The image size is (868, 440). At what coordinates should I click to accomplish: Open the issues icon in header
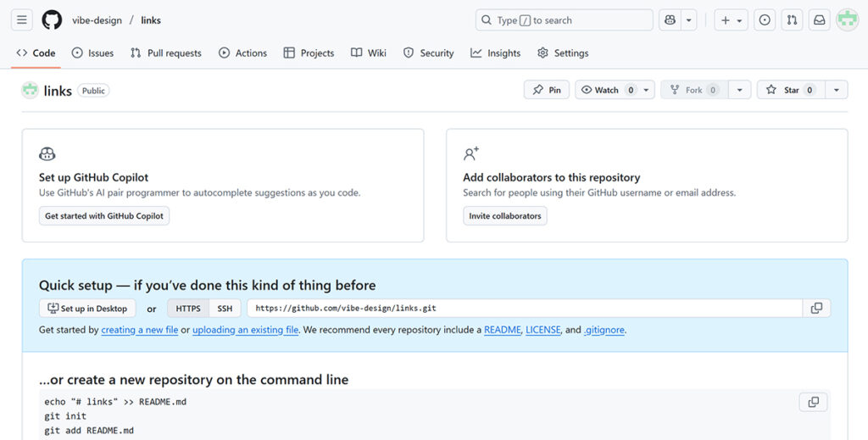point(765,19)
